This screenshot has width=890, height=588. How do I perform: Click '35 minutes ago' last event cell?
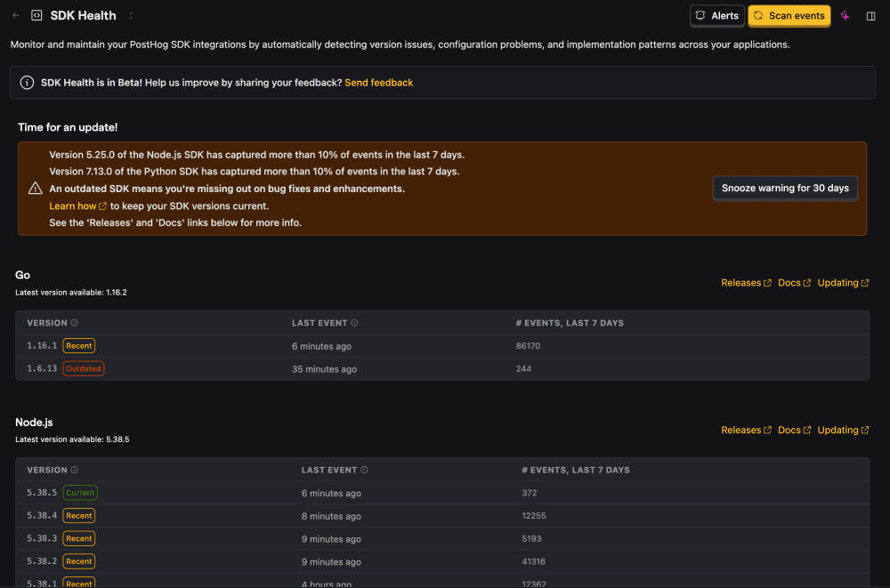tap(324, 369)
